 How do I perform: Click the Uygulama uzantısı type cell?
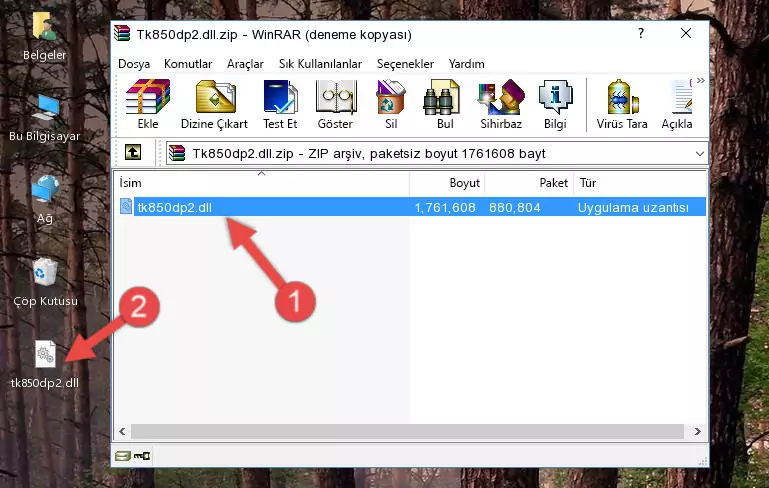pyautogui.click(x=633, y=207)
